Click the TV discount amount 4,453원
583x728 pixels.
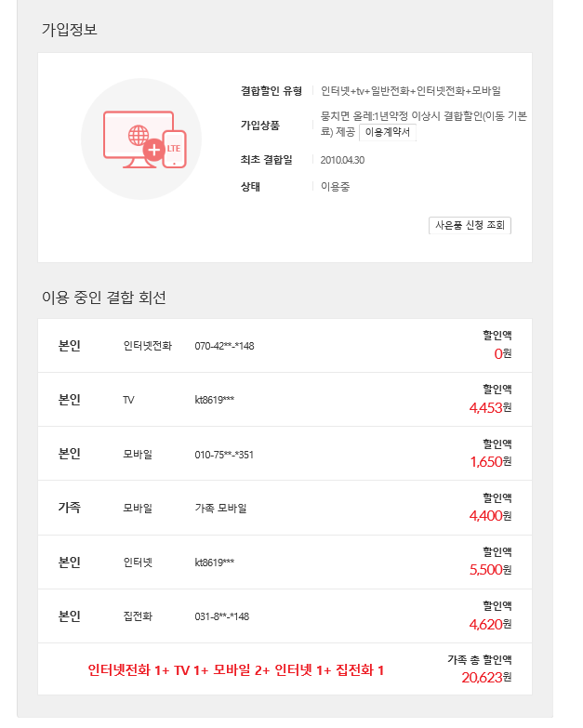pos(490,407)
